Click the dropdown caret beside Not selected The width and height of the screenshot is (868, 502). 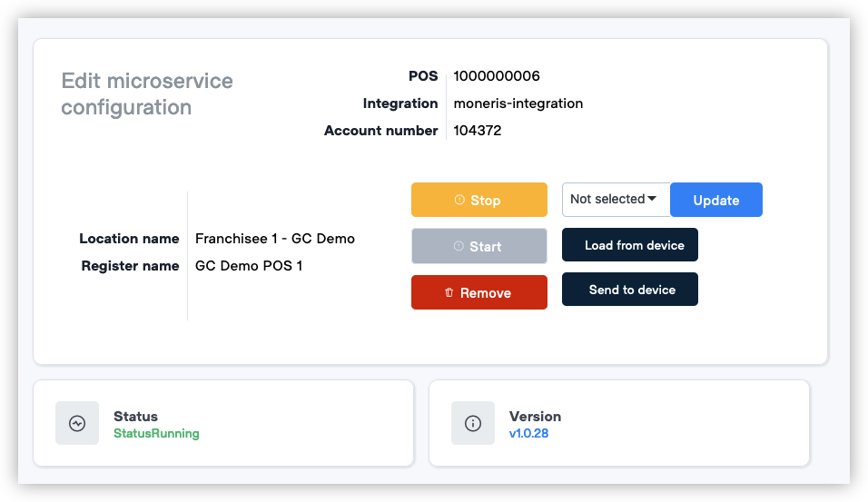(x=652, y=199)
